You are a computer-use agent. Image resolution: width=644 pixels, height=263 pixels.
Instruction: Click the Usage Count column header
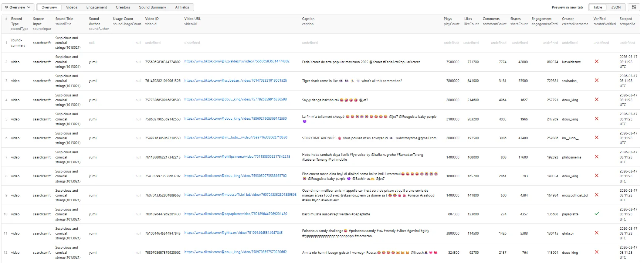pyautogui.click(x=127, y=21)
